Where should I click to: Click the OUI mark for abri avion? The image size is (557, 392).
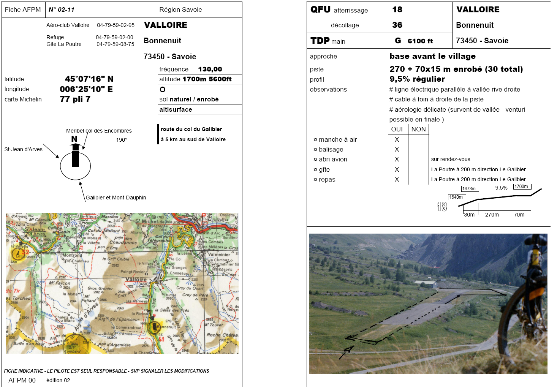(x=397, y=159)
